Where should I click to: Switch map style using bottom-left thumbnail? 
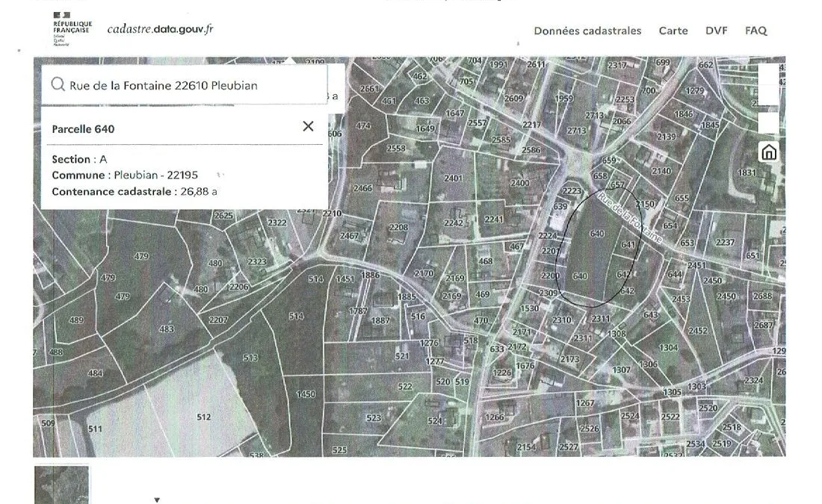[61, 485]
